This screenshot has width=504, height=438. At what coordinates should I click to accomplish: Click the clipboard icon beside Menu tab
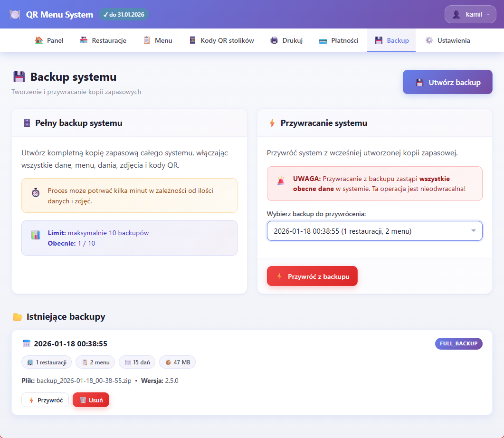click(147, 40)
